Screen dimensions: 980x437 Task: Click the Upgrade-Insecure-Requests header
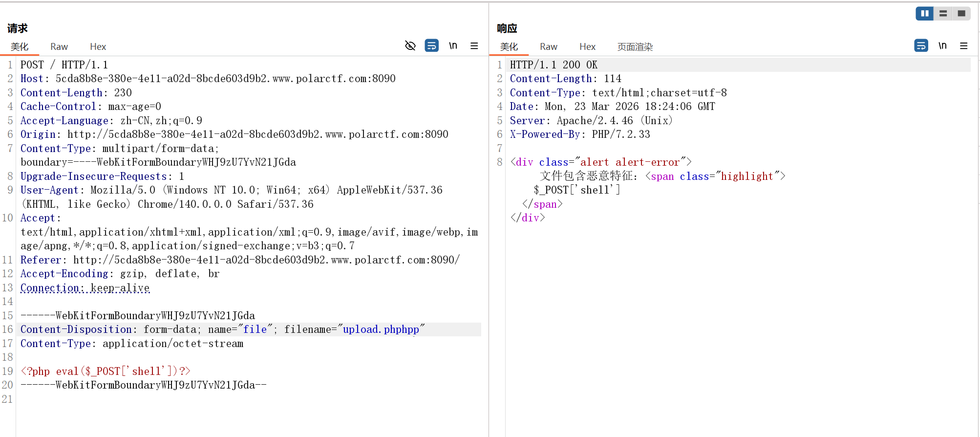(103, 176)
